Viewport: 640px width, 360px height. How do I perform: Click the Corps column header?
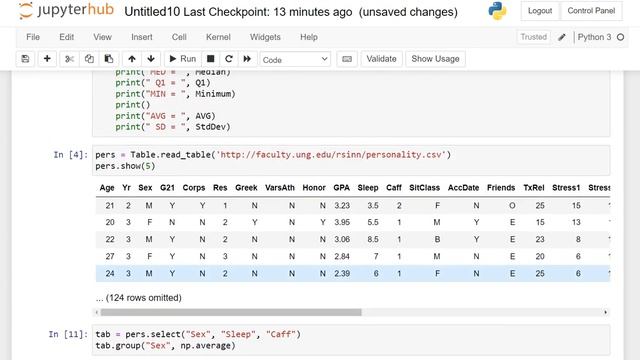point(194,188)
